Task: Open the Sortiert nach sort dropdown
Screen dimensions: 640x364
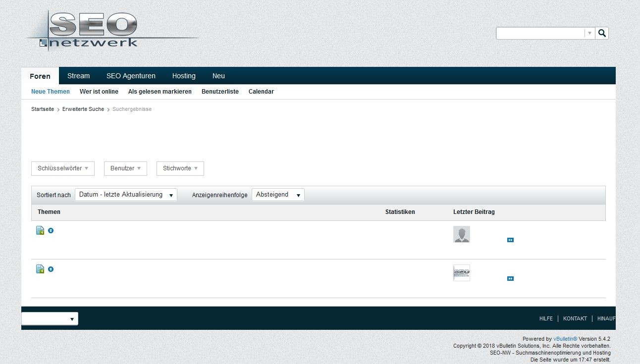Action: tap(126, 195)
